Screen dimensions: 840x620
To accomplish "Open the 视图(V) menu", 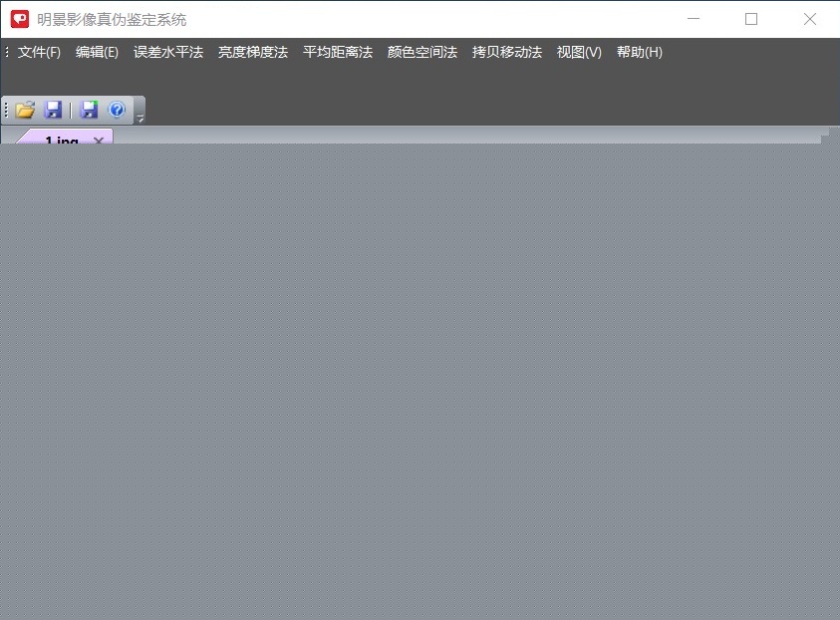I will point(579,52).
